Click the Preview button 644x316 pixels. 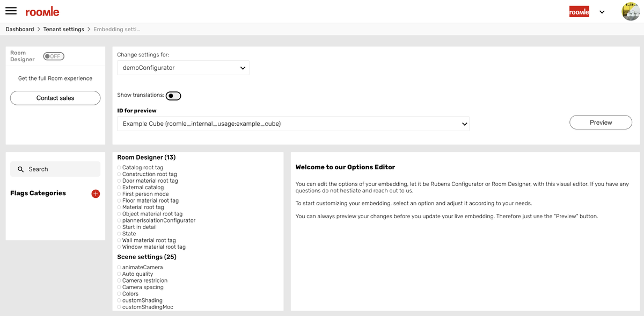601,122
